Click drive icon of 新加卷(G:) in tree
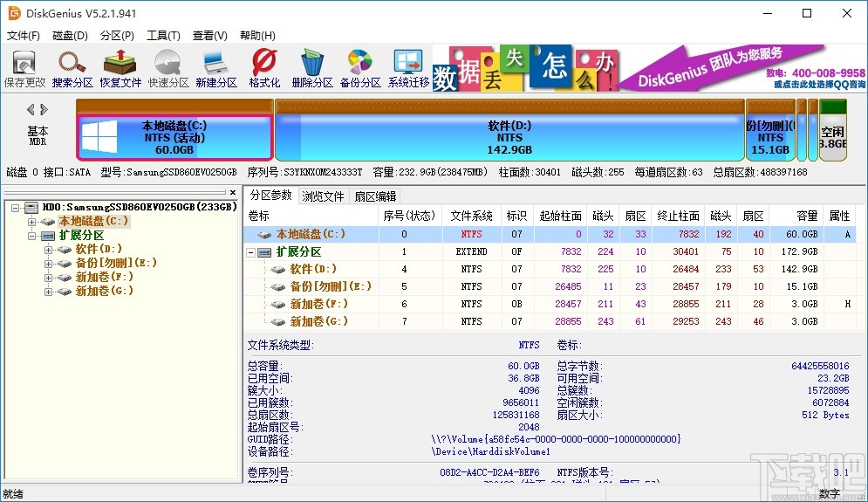The width and height of the screenshot is (868, 502). 65,292
